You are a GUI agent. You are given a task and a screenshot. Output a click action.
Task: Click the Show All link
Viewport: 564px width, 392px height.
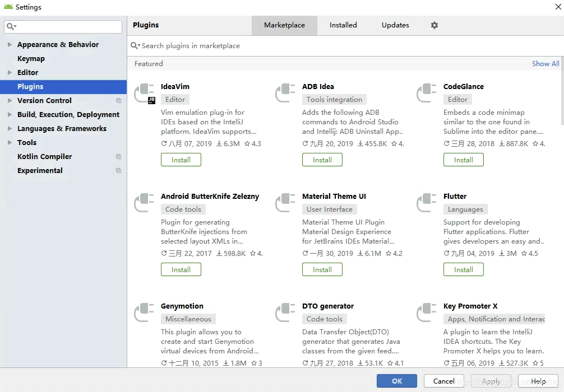(x=545, y=63)
